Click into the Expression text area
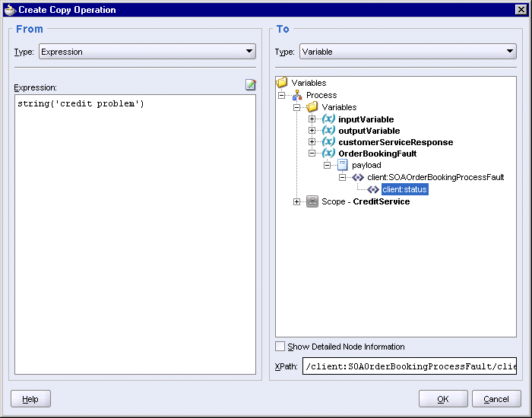 click(135, 234)
